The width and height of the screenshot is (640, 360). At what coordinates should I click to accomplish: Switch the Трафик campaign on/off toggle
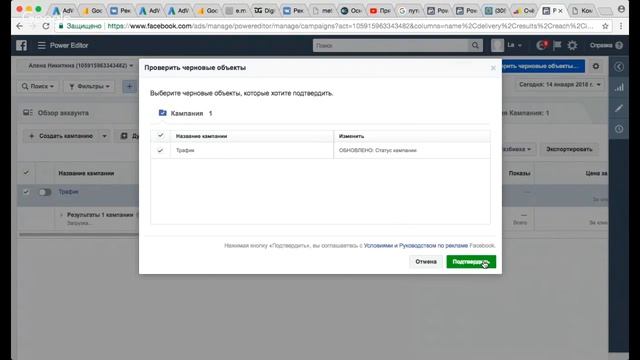(45, 192)
